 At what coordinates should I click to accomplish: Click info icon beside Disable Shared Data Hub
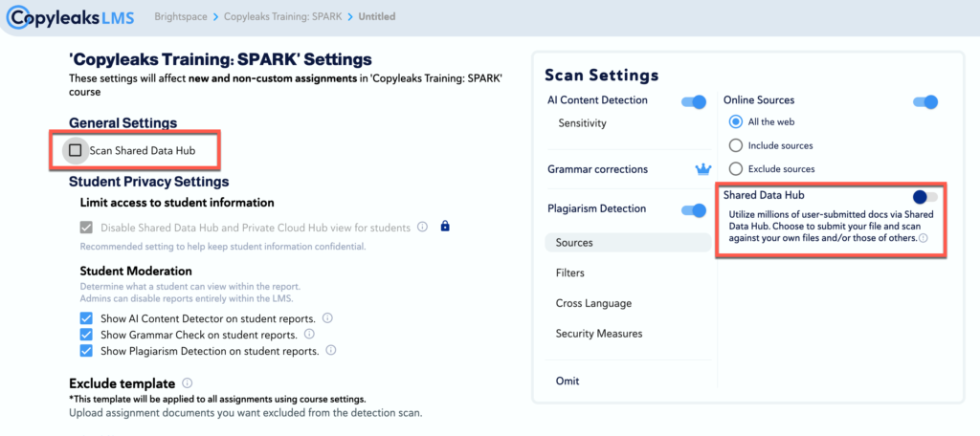point(420,228)
